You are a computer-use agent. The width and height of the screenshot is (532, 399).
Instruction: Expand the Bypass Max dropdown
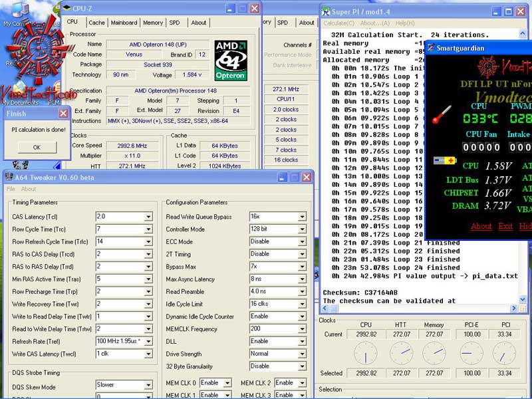coord(302,267)
